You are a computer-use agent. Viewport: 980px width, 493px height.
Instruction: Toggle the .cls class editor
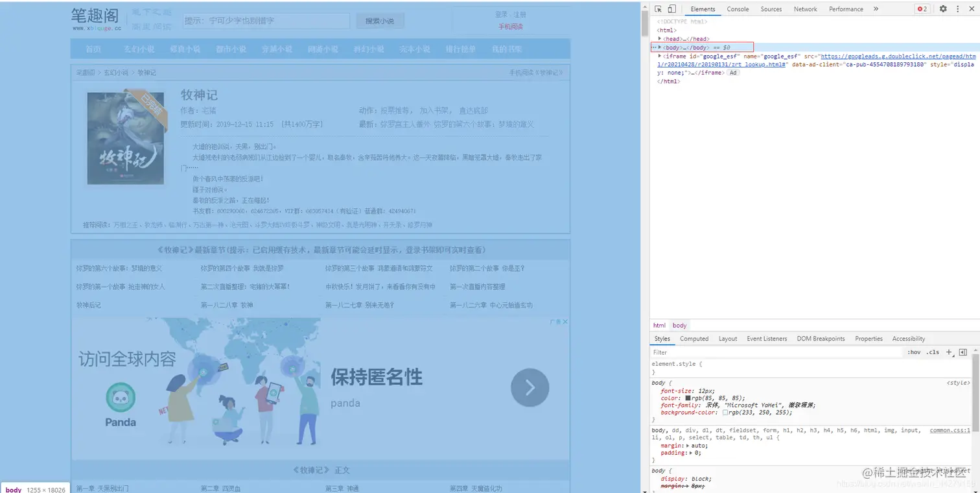933,352
